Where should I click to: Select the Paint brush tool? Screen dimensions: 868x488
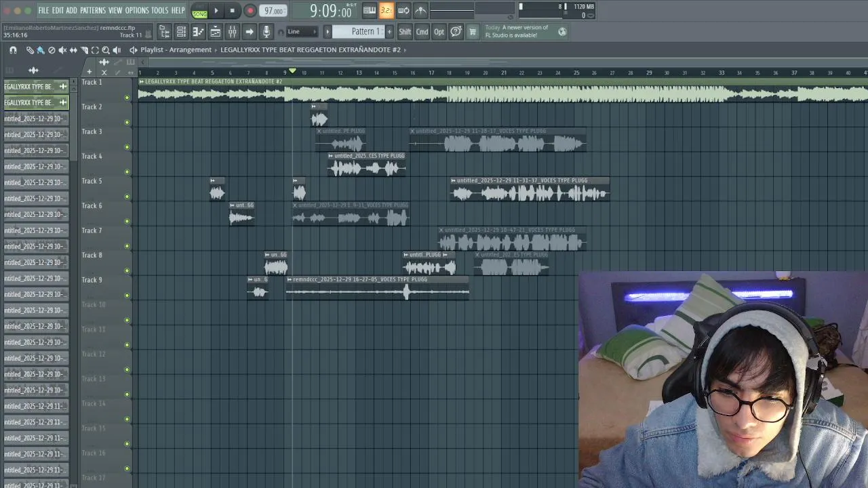[41, 50]
